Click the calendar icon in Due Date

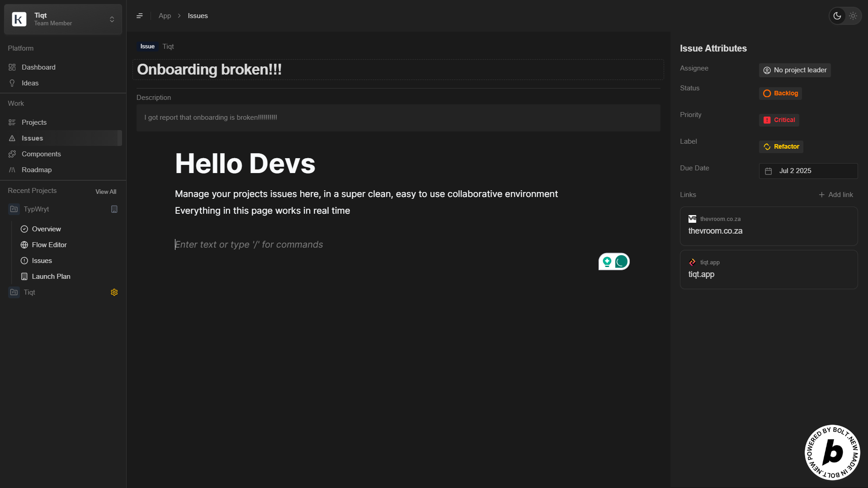pyautogui.click(x=769, y=171)
